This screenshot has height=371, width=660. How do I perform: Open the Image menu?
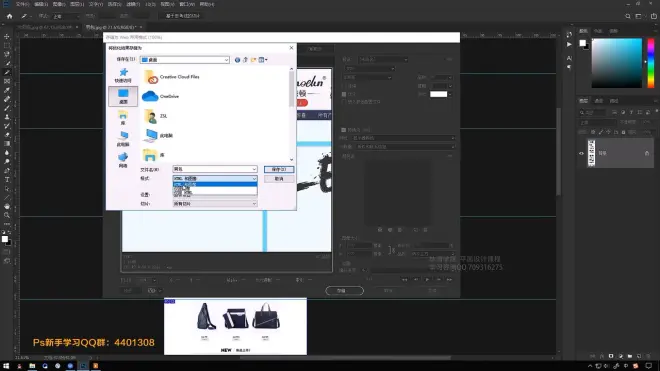pos(59,4)
